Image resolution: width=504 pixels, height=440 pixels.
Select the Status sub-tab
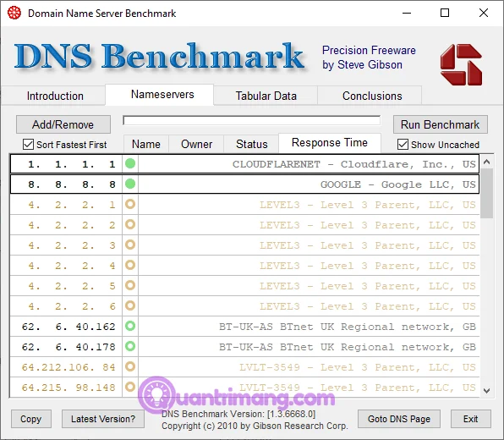click(x=252, y=144)
